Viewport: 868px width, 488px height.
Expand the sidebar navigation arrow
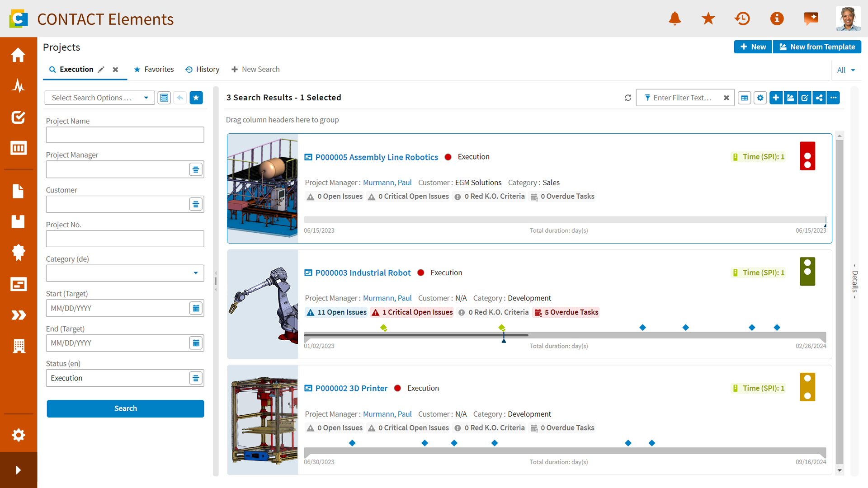(18, 470)
